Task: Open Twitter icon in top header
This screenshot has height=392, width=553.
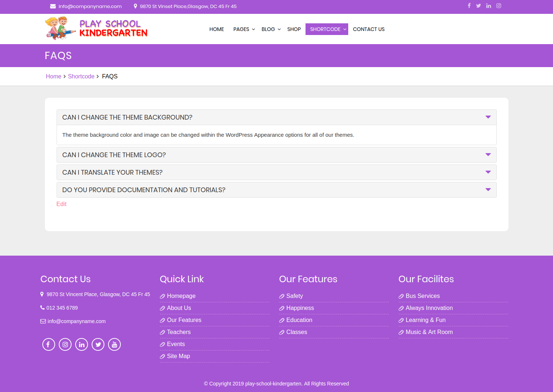Action: 479,6
